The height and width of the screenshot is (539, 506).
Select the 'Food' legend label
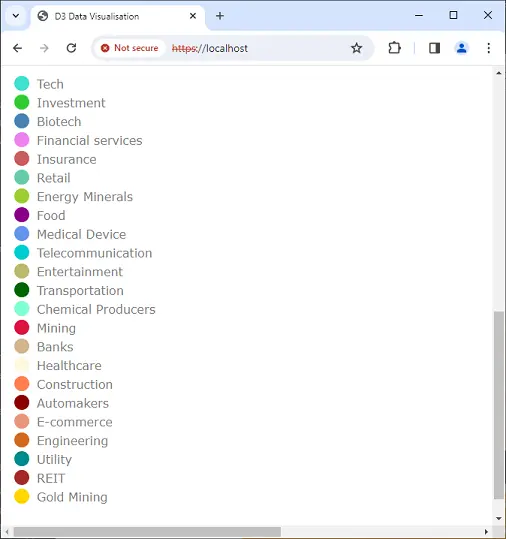coord(51,216)
